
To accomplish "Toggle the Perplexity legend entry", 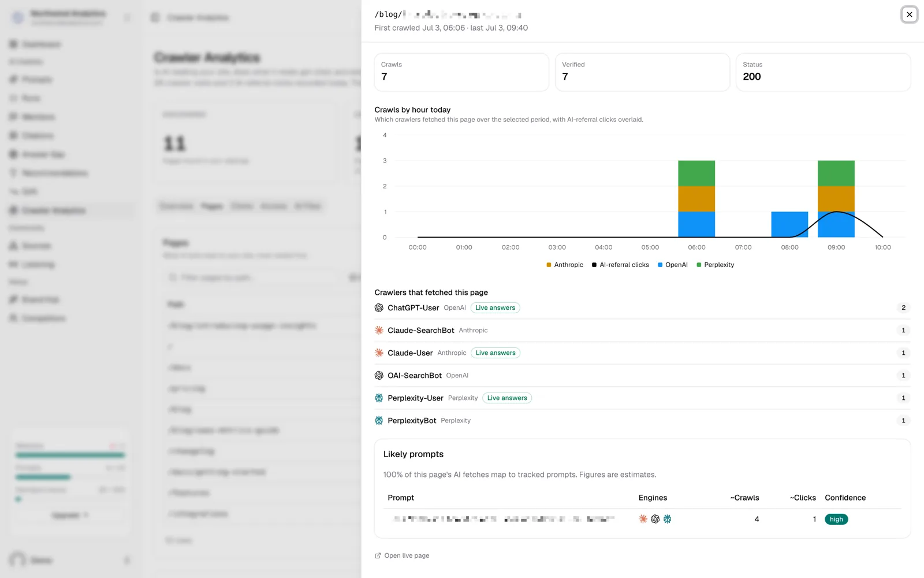I will 716,265.
